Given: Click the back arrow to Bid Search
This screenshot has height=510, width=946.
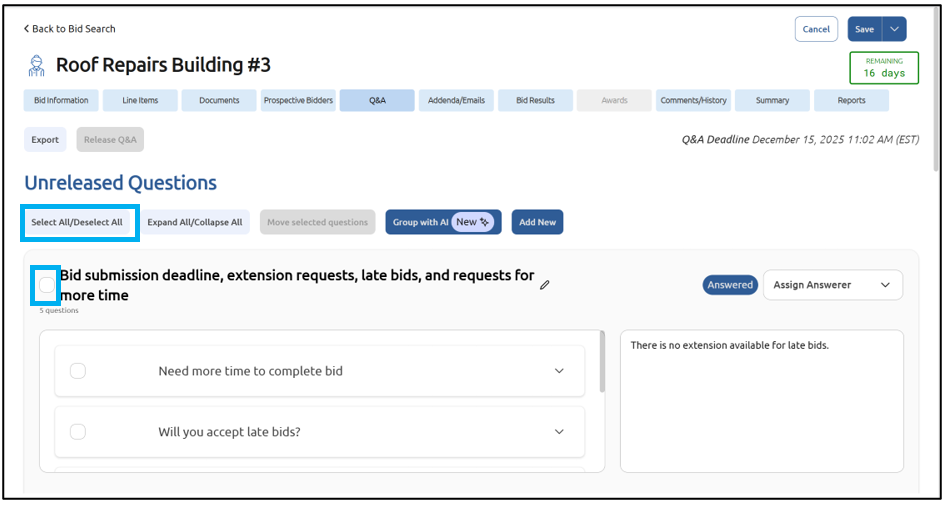Looking at the screenshot, I should click(27, 29).
